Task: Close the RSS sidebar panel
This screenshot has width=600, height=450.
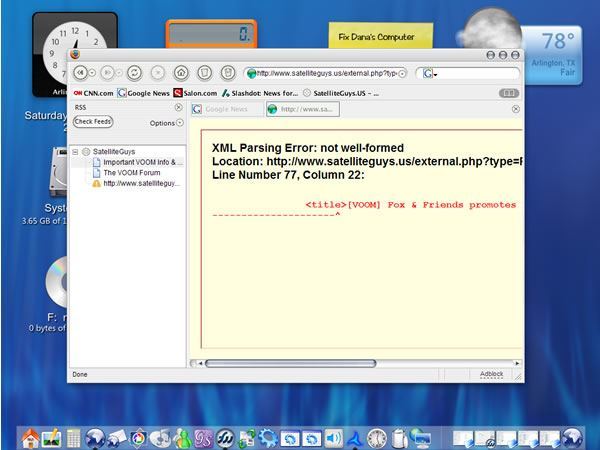Action: tap(178, 108)
